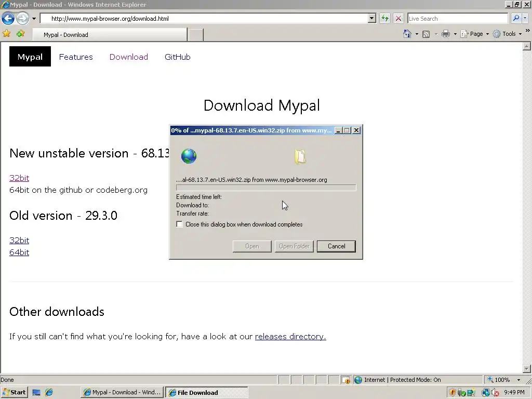Open the search provider options dropdown
The height and width of the screenshot is (399, 532).
point(525,18)
